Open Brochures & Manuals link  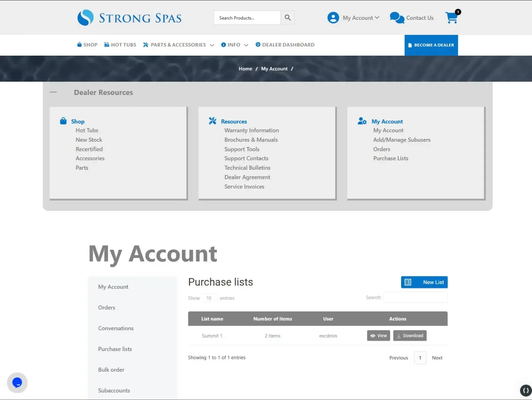point(251,140)
